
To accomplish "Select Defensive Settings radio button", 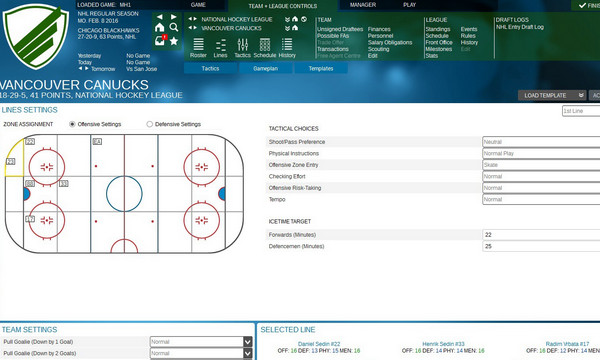I will (x=150, y=124).
